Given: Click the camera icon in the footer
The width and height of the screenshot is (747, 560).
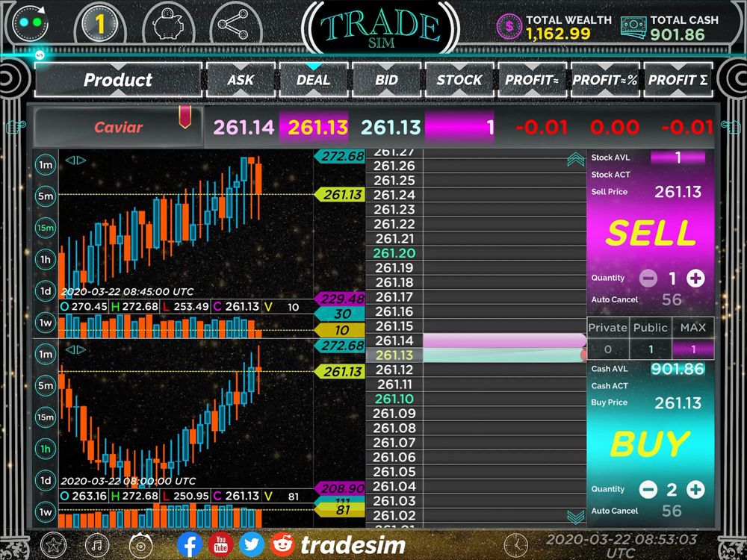Looking at the screenshot, I should click(x=140, y=544).
